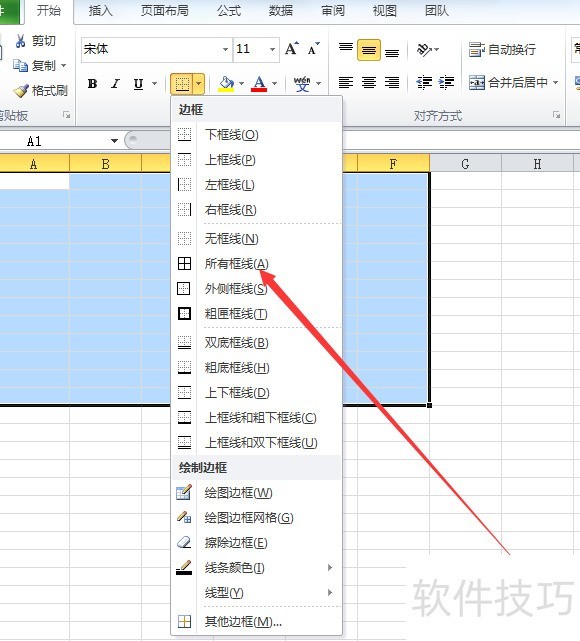Click 合并后居中 merge and center button
This screenshot has width=580, height=641.
(513, 83)
